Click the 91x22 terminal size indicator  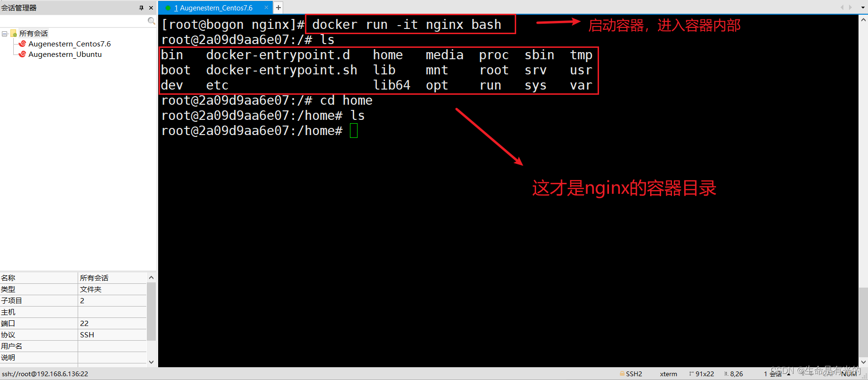[702, 374]
